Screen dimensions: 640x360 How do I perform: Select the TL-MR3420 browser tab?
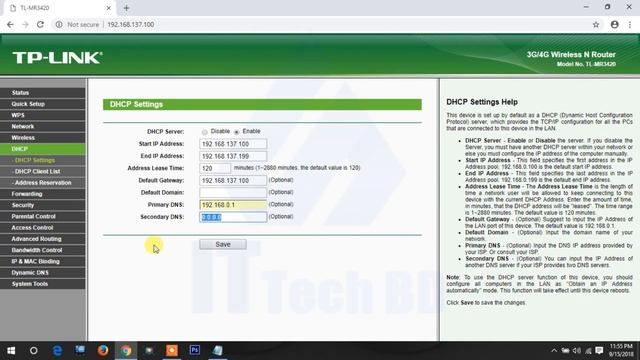[x=59, y=8]
